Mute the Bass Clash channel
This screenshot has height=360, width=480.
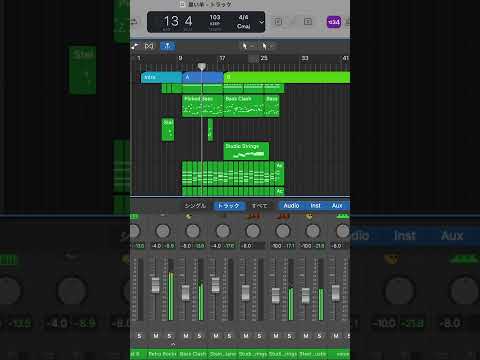186,336
